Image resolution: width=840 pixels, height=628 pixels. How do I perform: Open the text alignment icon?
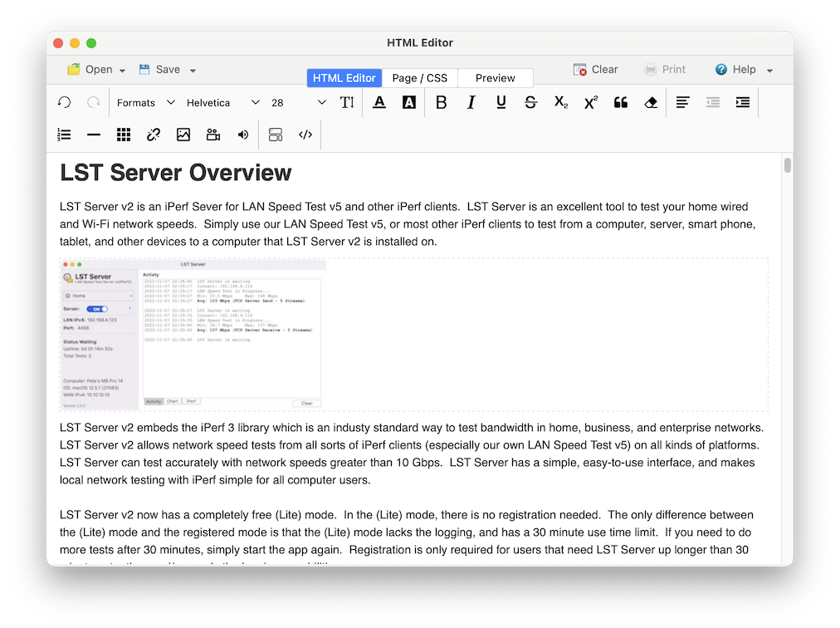(682, 102)
